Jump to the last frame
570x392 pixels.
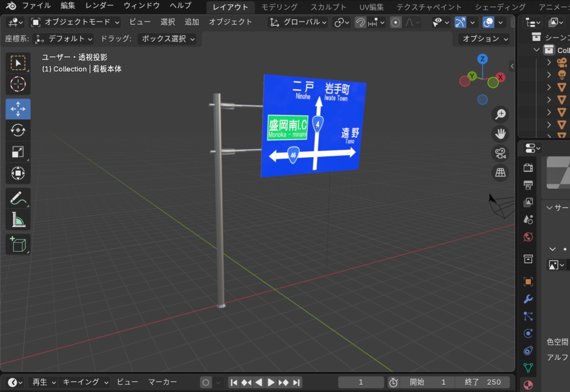pyautogui.click(x=296, y=382)
